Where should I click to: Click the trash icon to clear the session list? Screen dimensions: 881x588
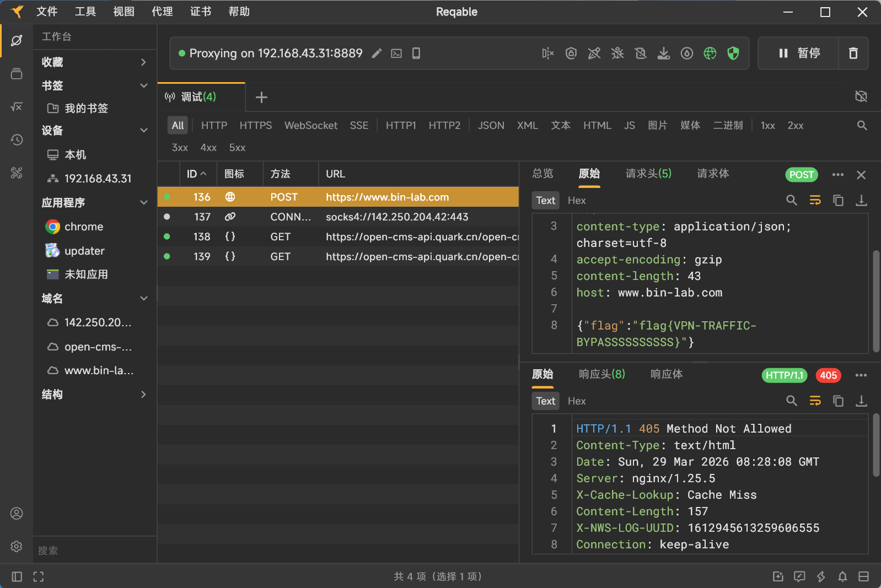click(853, 53)
